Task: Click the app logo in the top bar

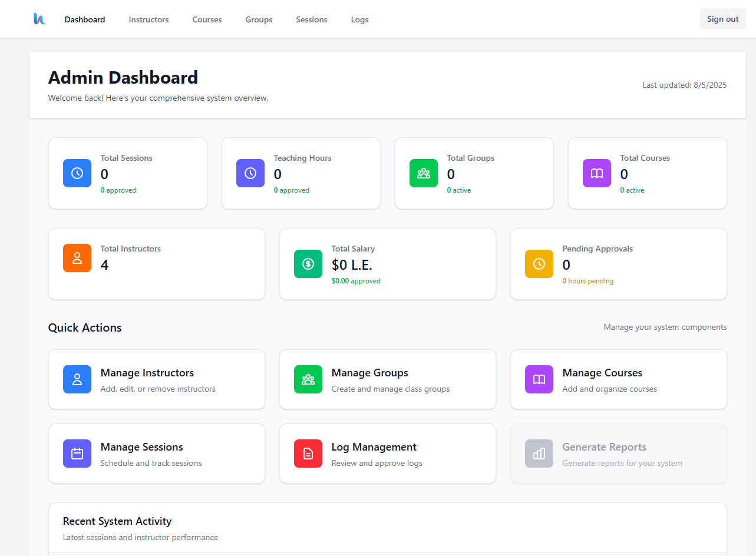Action: [x=39, y=18]
